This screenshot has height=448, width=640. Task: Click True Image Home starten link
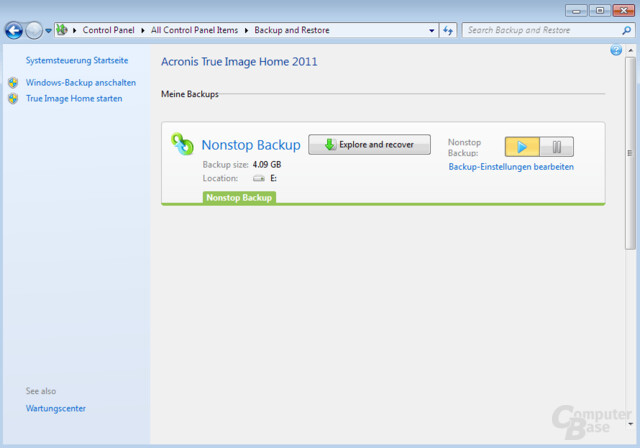(x=74, y=98)
